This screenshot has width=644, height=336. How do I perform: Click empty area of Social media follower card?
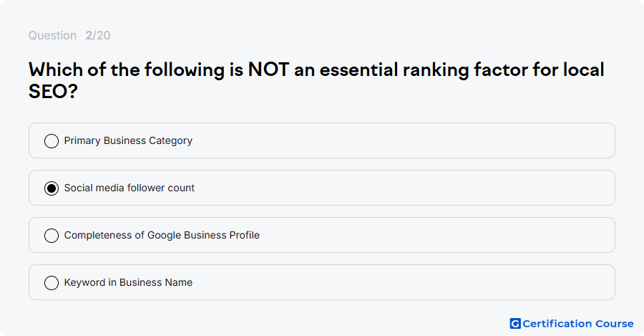click(x=402, y=188)
